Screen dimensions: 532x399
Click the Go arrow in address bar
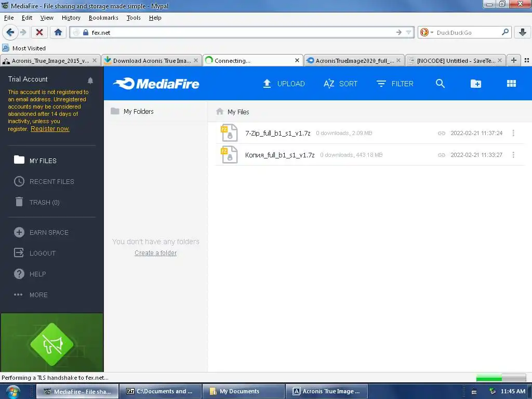point(398,32)
